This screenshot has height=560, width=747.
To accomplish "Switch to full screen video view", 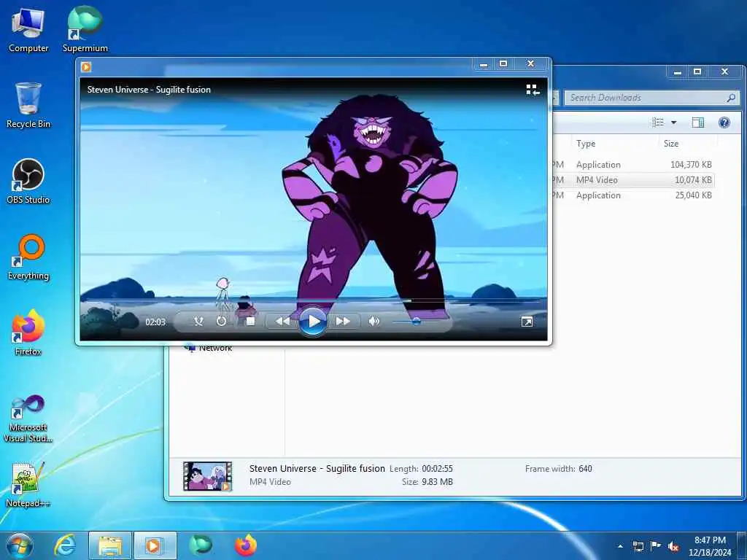I will coord(527,322).
